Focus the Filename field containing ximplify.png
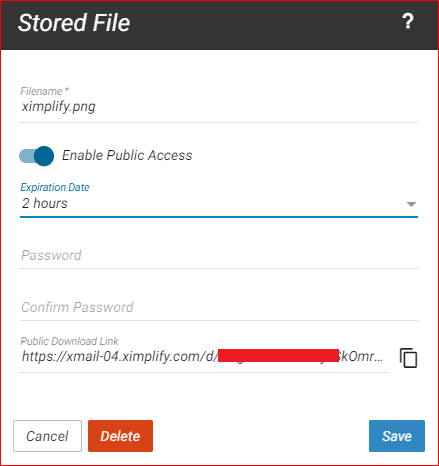Image resolution: width=439 pixels, height=466 pixels. (x=219, y=107)
